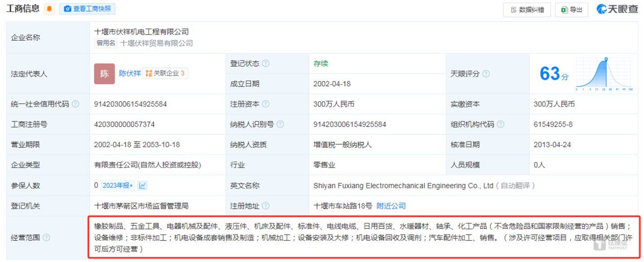Click help icon beside 登记状态
The height and width of the screenshot is (262, 644).
(266, 64)
